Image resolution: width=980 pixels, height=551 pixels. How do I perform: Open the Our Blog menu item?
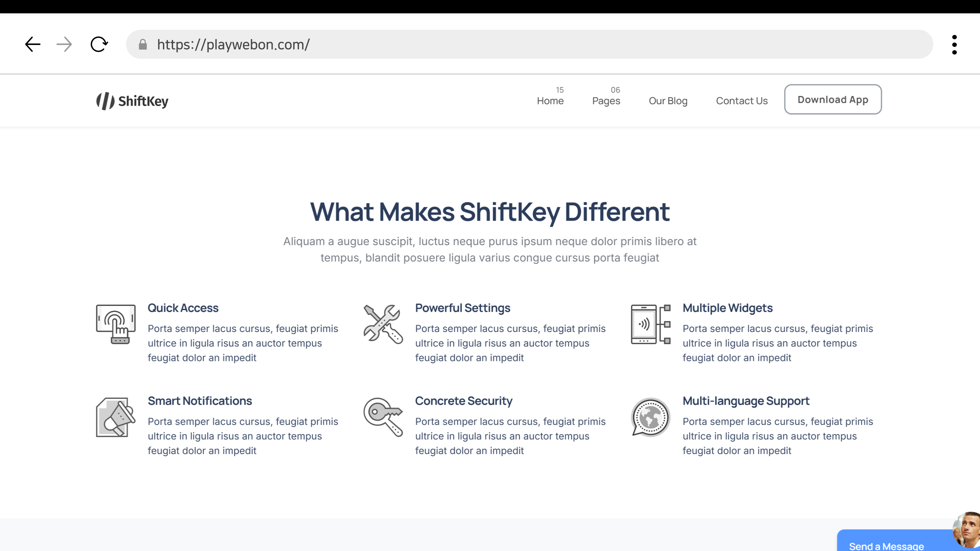[668, 101]
